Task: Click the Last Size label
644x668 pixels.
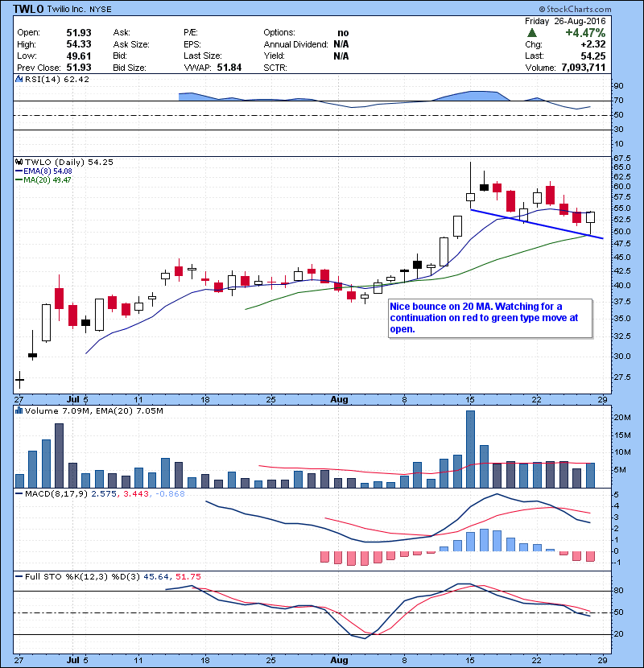Action: point(203,56)
